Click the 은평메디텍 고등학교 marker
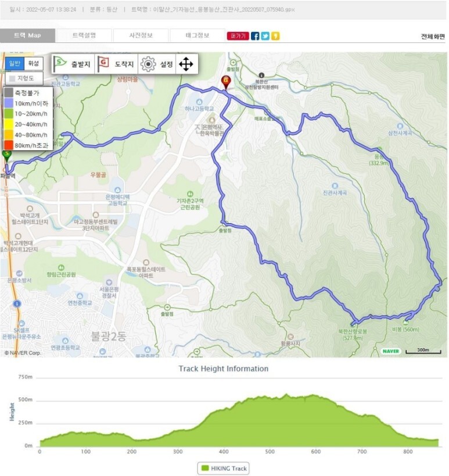This screenshot has width=449, height=476. pos(117,190)
